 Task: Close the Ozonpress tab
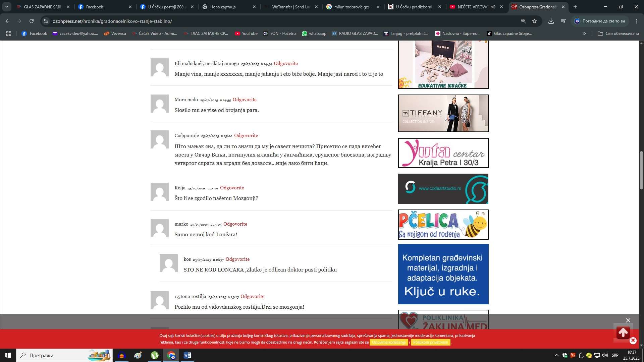(x=563, y=7)
